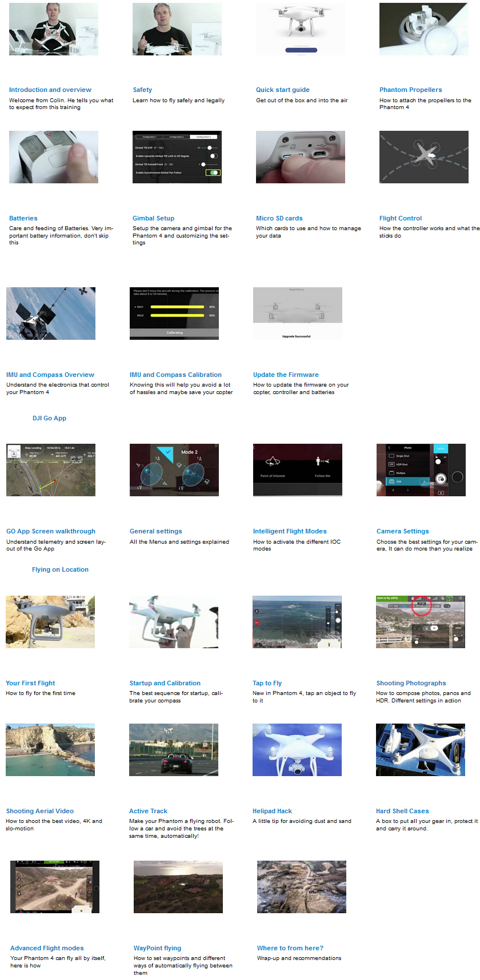The height and width of the screenshot is (980, 480).
Task: Click the Helipad Hack drone thumbnail
Action: click(x=297, y=750)
